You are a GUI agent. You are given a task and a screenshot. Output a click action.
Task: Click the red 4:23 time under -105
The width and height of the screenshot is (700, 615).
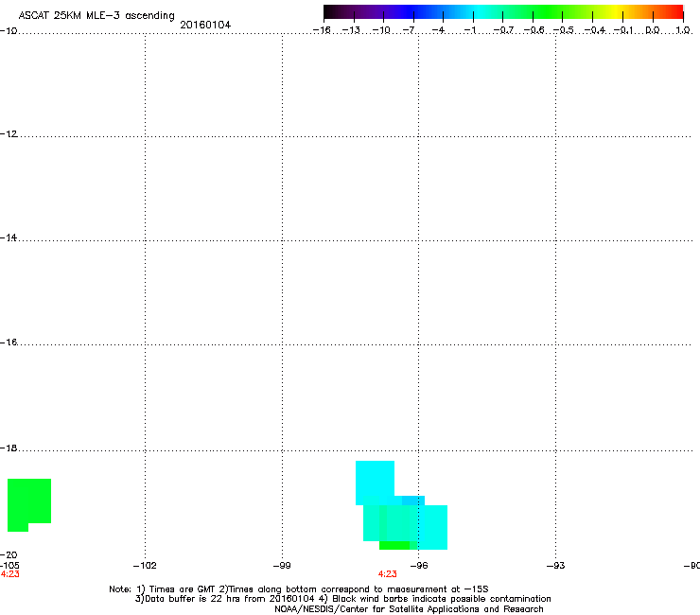9,574
